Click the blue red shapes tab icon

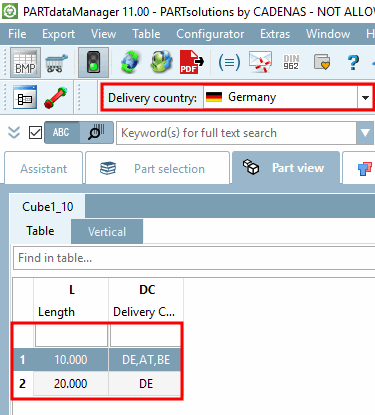(364, 168)
